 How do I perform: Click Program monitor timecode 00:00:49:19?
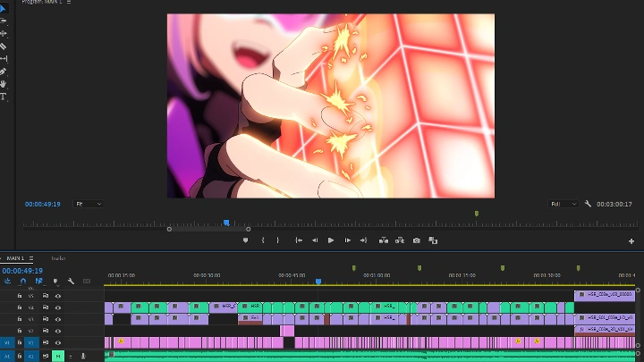(43, 204)
